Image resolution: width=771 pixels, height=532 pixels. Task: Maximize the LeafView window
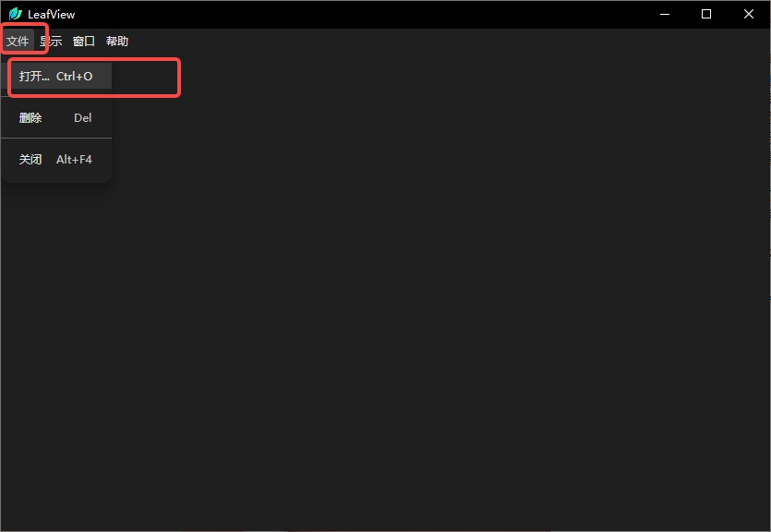[706, 14]
